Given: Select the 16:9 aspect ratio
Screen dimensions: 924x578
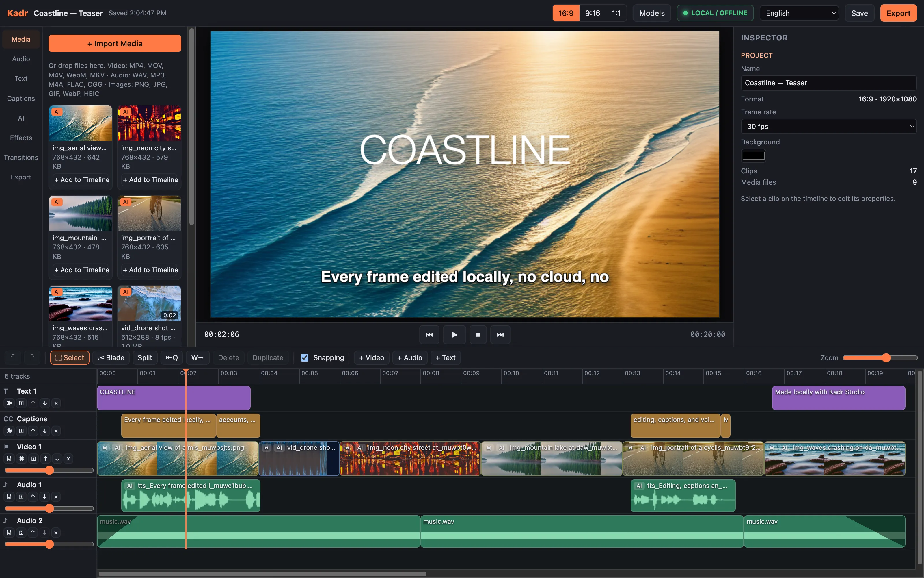Looking at the screenshot, I should click(566, 13).
